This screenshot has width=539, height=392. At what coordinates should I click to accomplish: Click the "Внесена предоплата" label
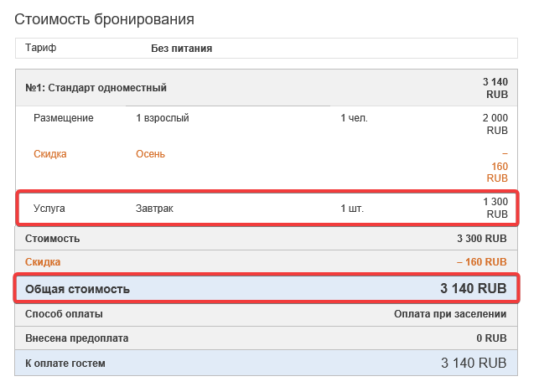click(76, 338)
